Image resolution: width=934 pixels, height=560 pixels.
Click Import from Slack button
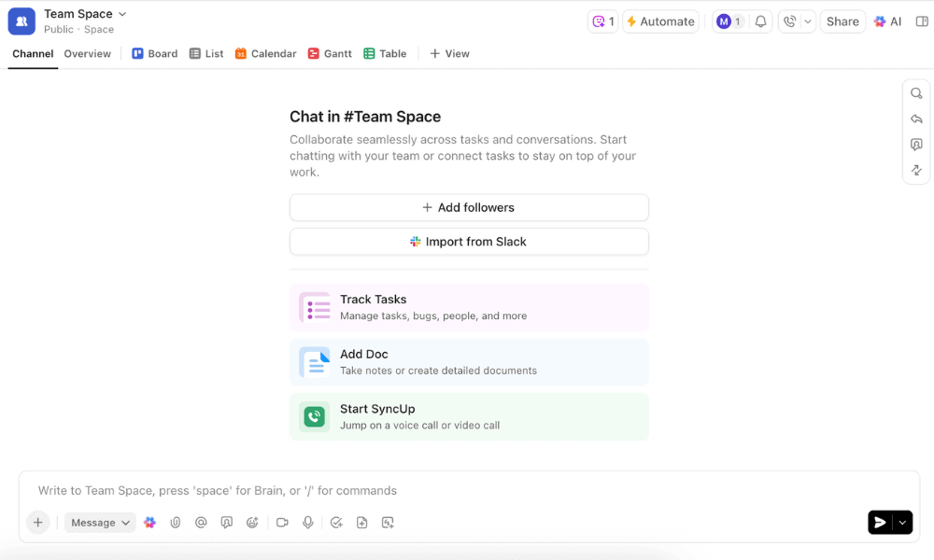(469, 242)
